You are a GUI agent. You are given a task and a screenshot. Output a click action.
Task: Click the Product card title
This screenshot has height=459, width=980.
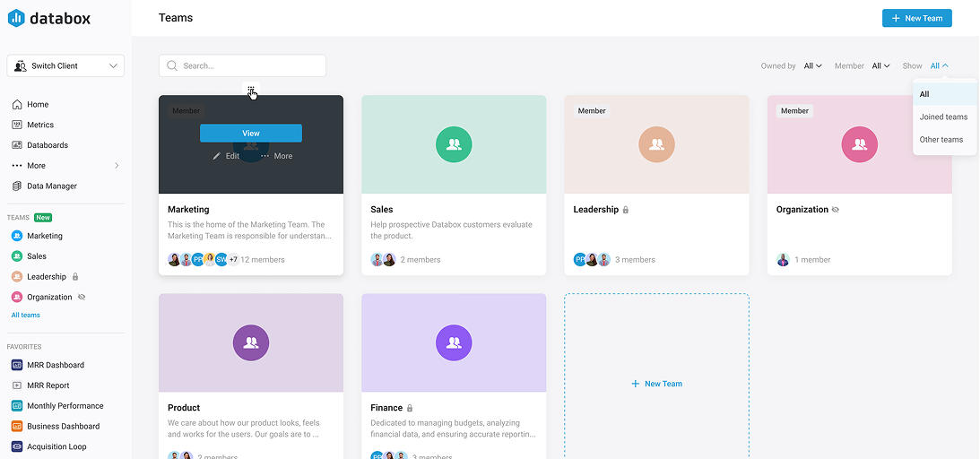pyautogui.click(x=184, y=408)
